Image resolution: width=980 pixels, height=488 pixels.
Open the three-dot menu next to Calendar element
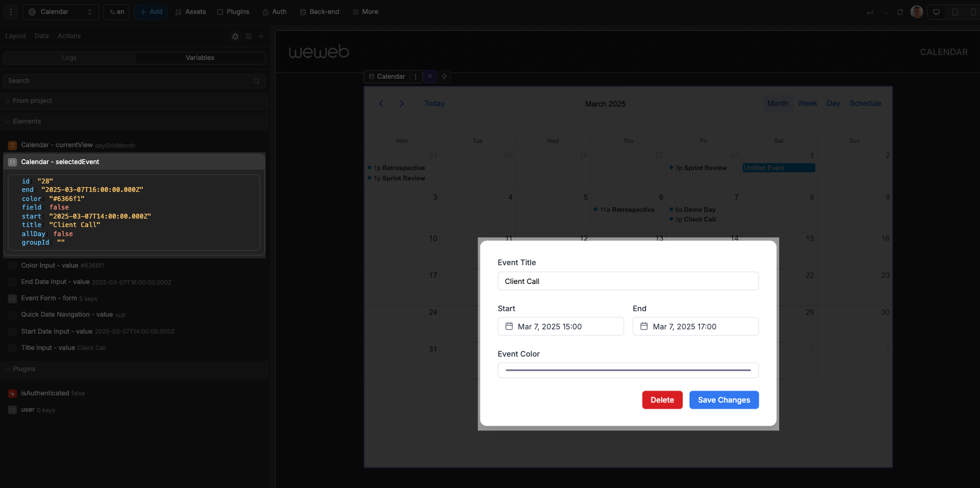pyautogui.click(x=416, y=77)
